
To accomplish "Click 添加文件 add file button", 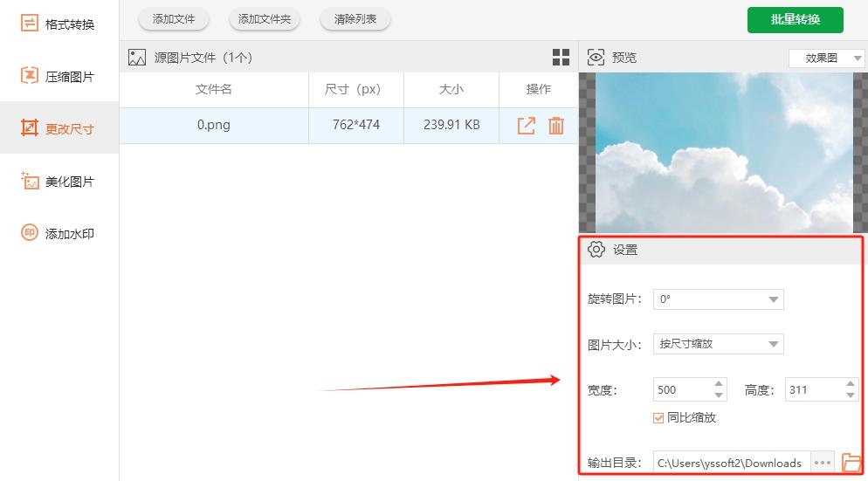I will (x=173, y=19).
